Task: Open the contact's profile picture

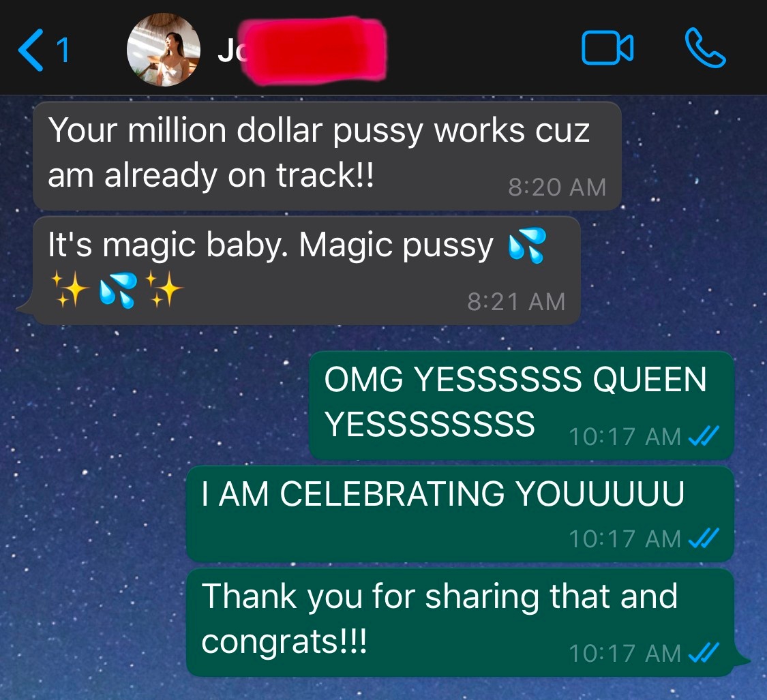Action: [164, 49]
